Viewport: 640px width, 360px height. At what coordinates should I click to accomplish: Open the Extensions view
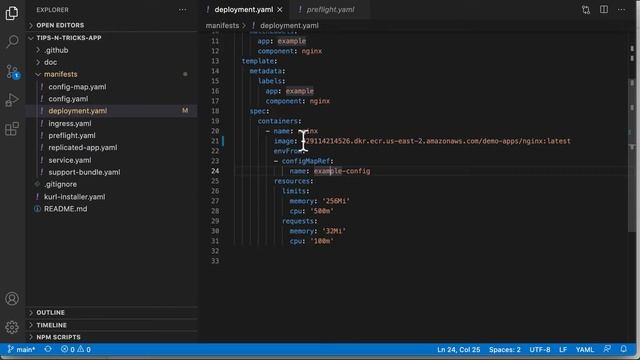click(12, 129)
